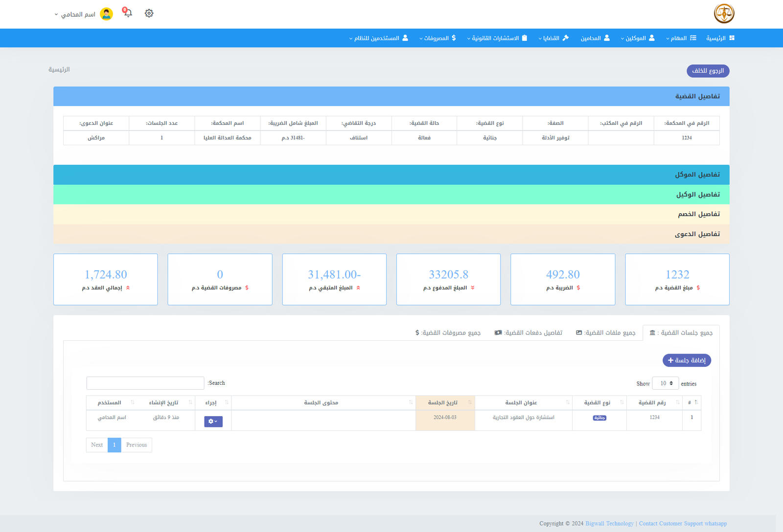This screenshot has width=783, height=532.
Task: Focus the sessions table Search field
Action: click(x=145, y=383)
